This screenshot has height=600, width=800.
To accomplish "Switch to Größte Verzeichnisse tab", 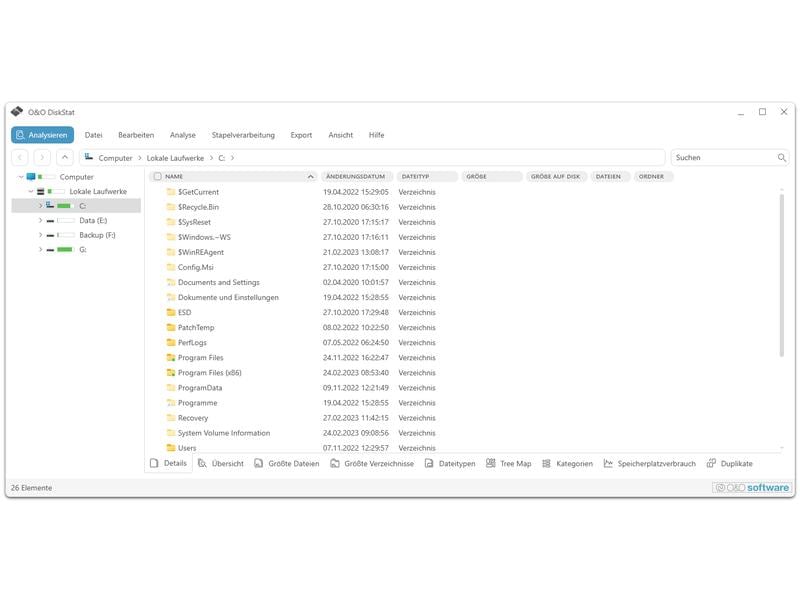I will [372, 464].
